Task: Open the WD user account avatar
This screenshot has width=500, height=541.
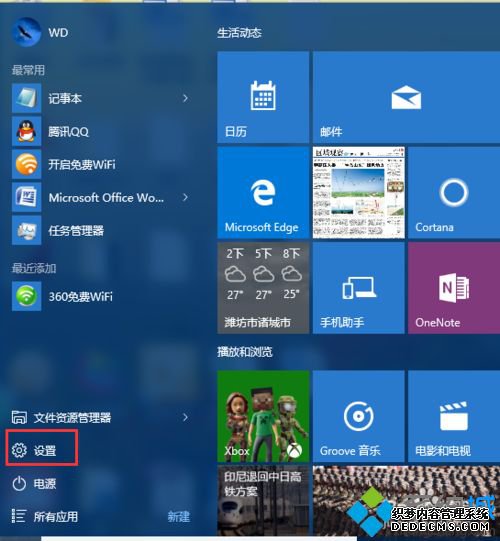Action: pos(26,32)
